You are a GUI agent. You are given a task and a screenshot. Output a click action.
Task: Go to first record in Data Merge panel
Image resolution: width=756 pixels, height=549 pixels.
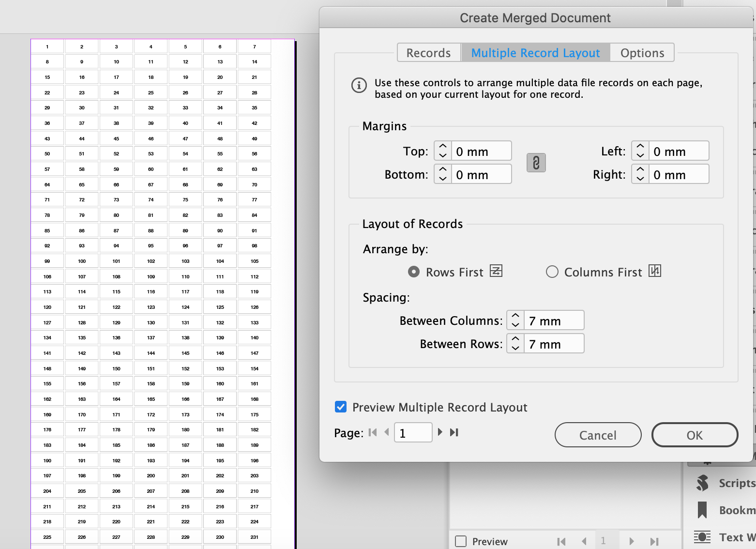click(x=561, y=541)
